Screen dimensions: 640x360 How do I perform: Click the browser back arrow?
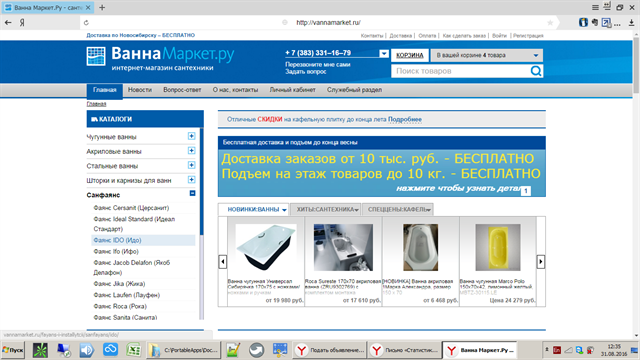[x=8, y=22]
